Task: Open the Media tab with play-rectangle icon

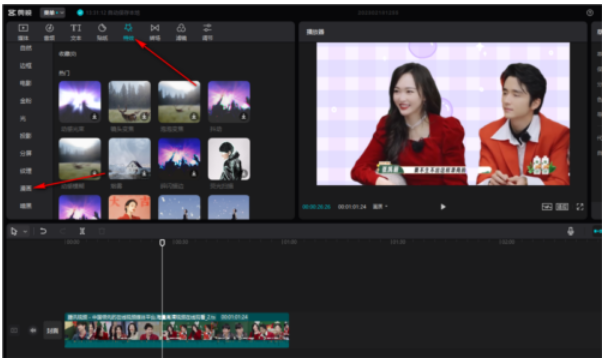Action: (x=23, y=31)
